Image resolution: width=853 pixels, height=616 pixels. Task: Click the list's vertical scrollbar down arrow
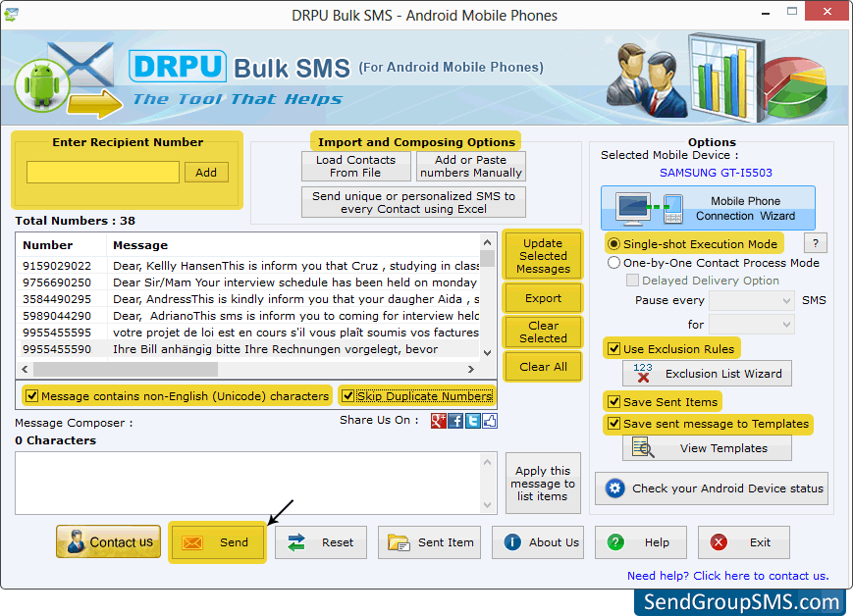pos(488,352)
